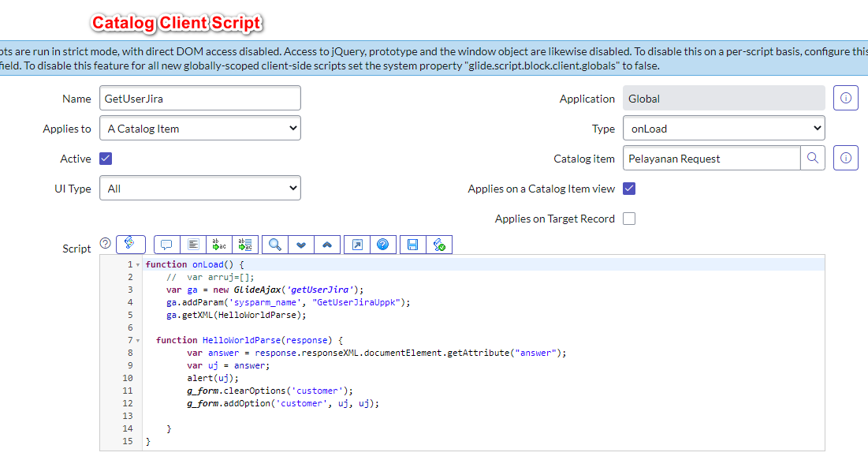The width and height of the screenshot is (868, 460).
Task: Open the Type dropdown showing onLoad
Action: [724, 128]
